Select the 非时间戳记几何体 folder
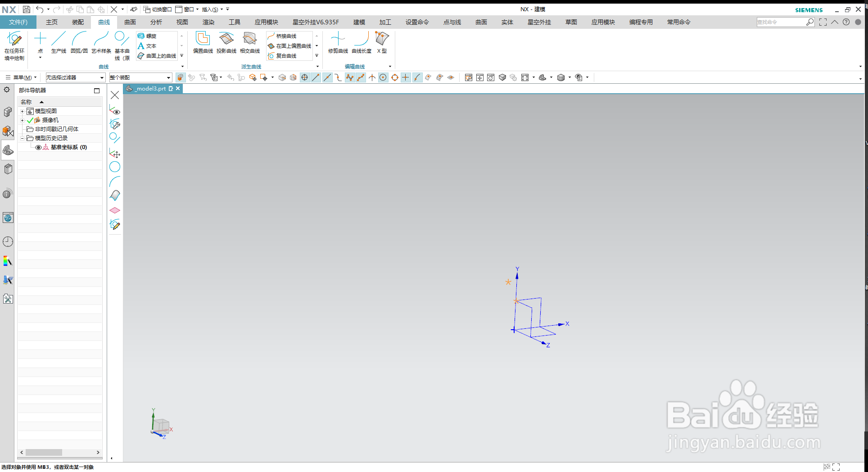This screenshot has height=472, width=868. pos(57,129)
